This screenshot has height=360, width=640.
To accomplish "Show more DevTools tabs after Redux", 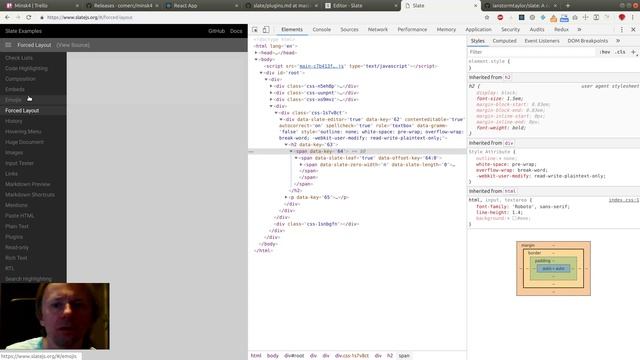I will (x=579, y=30).
